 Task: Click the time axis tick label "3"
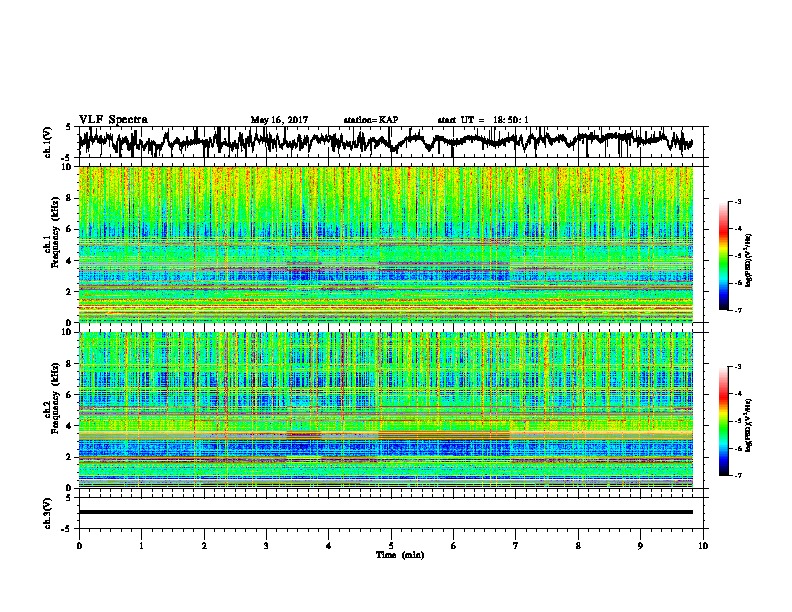(x=266, y=546)
